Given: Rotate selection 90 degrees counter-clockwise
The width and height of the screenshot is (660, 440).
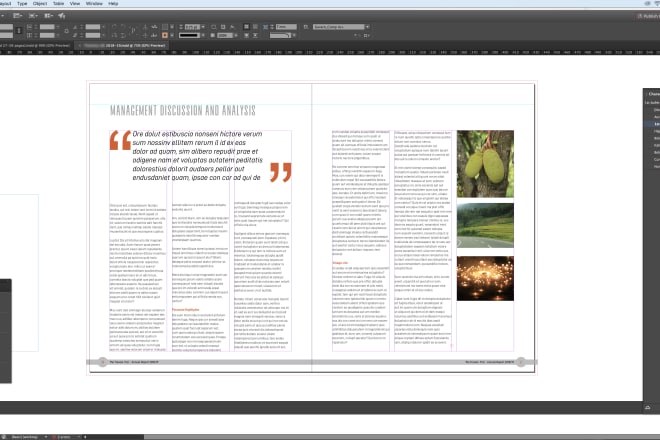Looking at the screenshot, I should (123, 27).
